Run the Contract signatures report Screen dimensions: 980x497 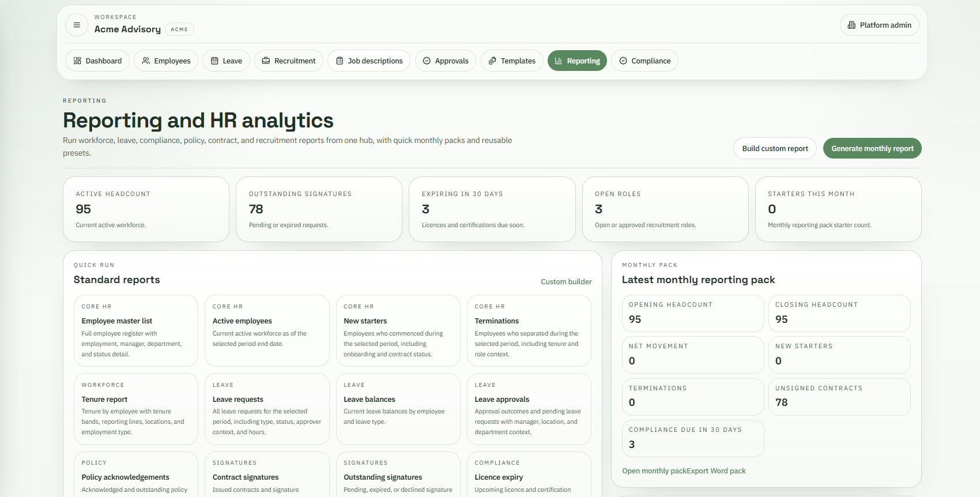[x=267, y=475]
